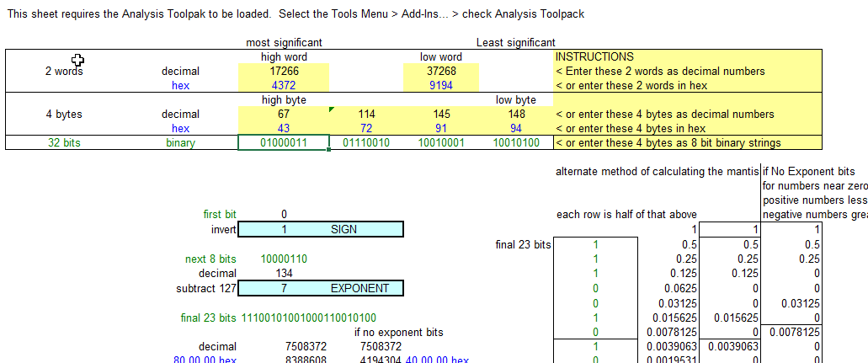This screenshot has width=868, height=363.
Task: Select the next 8 bits value 10000110
Action: [x=284, y=259]
